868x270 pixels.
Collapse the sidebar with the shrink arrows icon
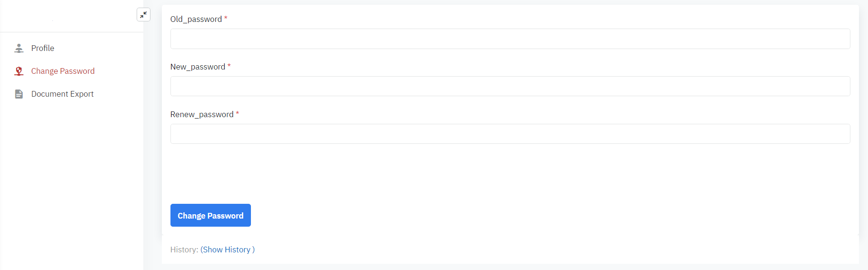(143, 15)
